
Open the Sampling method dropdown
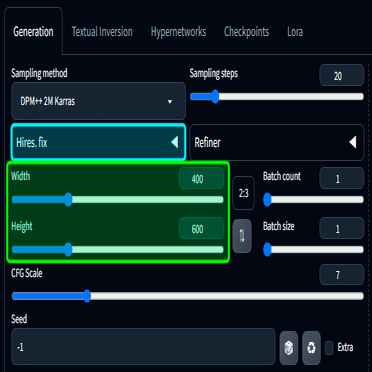tap(98, 101)
